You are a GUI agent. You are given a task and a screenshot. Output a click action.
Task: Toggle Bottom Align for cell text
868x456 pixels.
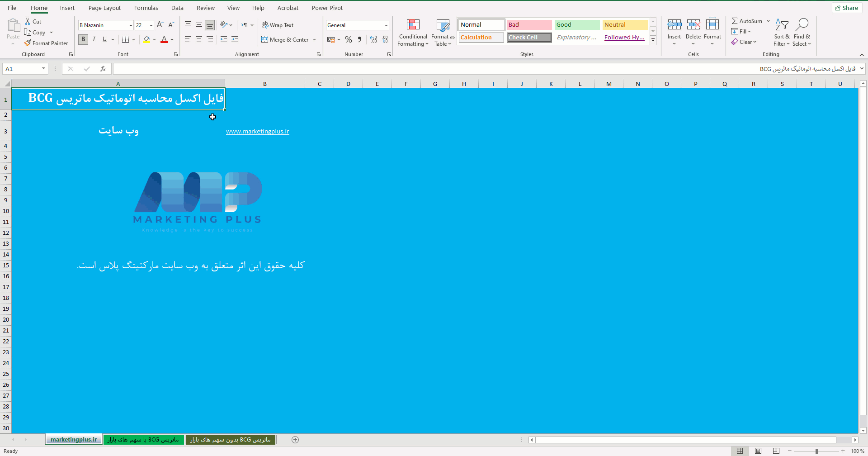(x=210, y=25)
